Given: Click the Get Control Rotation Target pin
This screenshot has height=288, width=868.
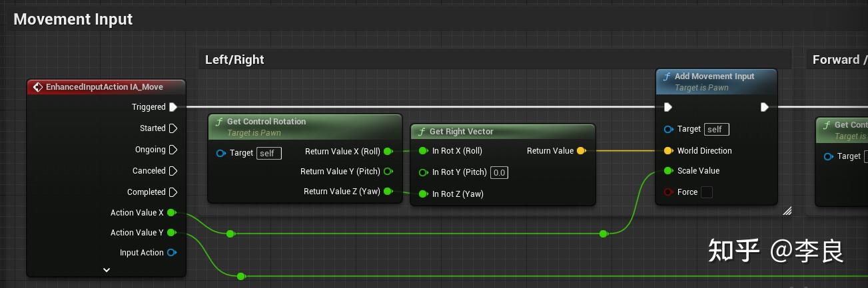Looking at the screenshot, I should [x=221, y=153].
